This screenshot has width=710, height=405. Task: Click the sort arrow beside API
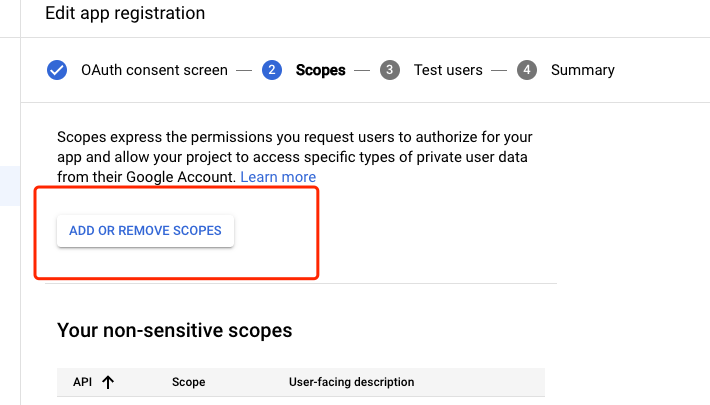point(108,382)
